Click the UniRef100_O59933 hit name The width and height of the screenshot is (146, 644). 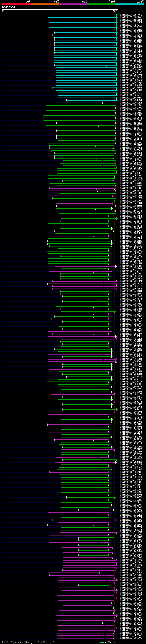click(131, 246)
